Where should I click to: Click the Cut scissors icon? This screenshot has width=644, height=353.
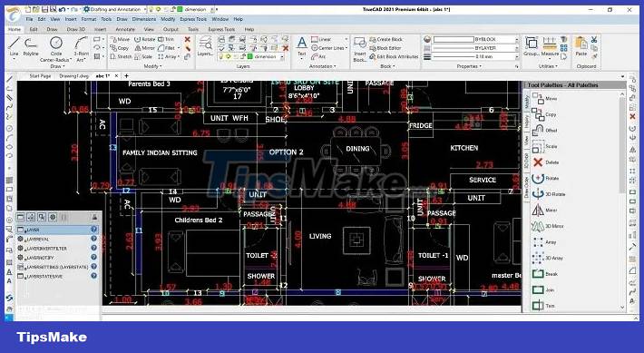[594, 39]
